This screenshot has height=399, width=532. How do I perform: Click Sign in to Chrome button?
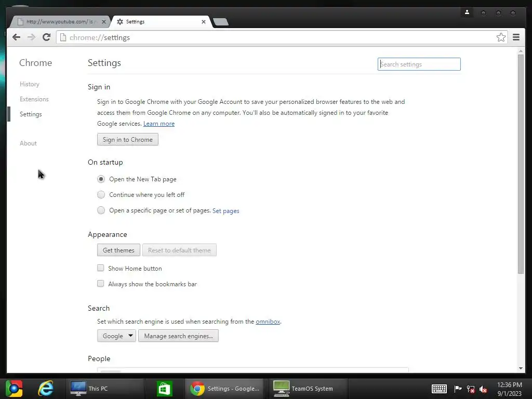128,139
